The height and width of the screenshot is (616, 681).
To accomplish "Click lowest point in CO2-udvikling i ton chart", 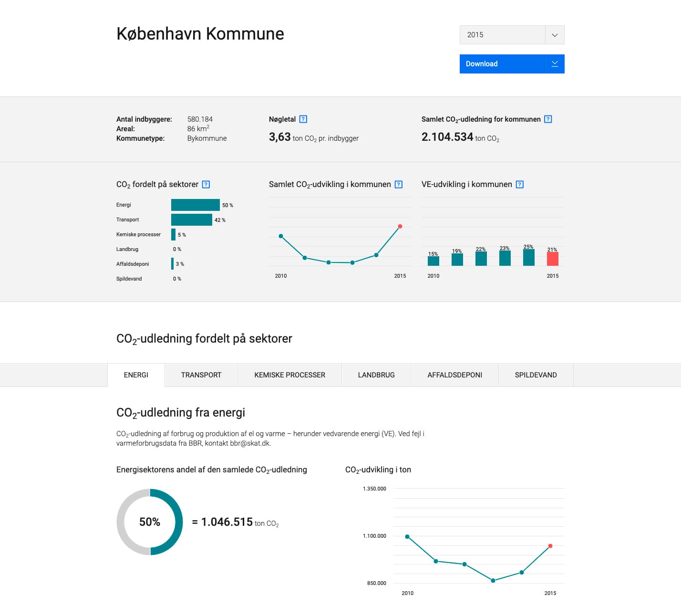I will [493, 581].
